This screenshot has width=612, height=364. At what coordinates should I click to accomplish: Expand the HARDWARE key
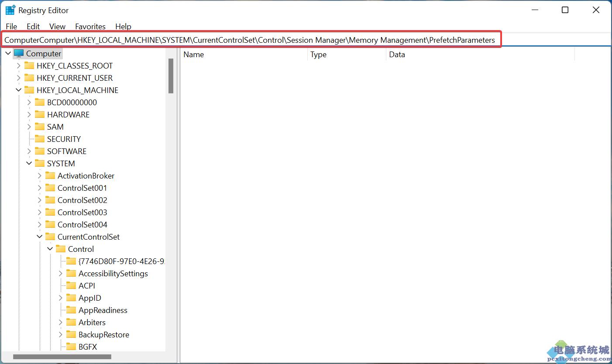click(29, 114)
